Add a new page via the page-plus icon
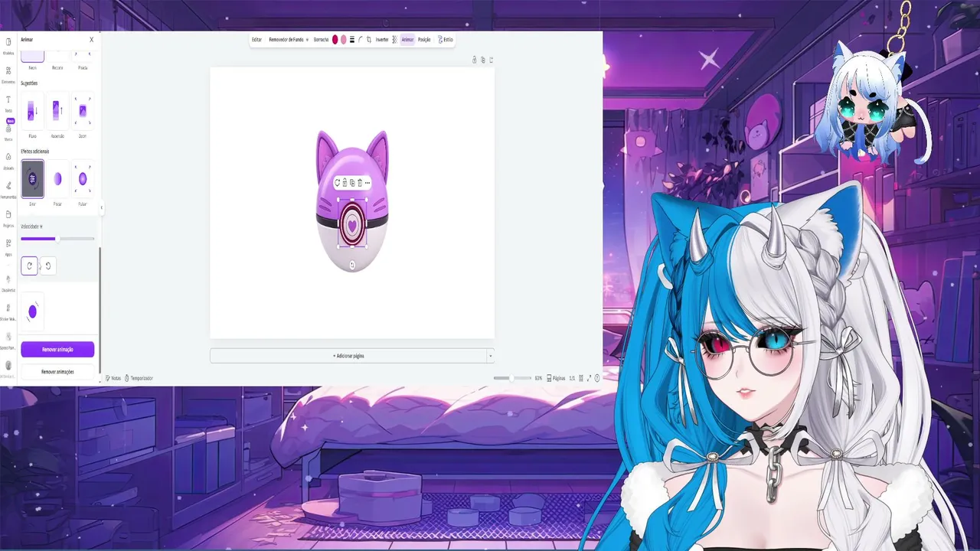This screenshot has height=551, width=980. click(x=491, y=60)
